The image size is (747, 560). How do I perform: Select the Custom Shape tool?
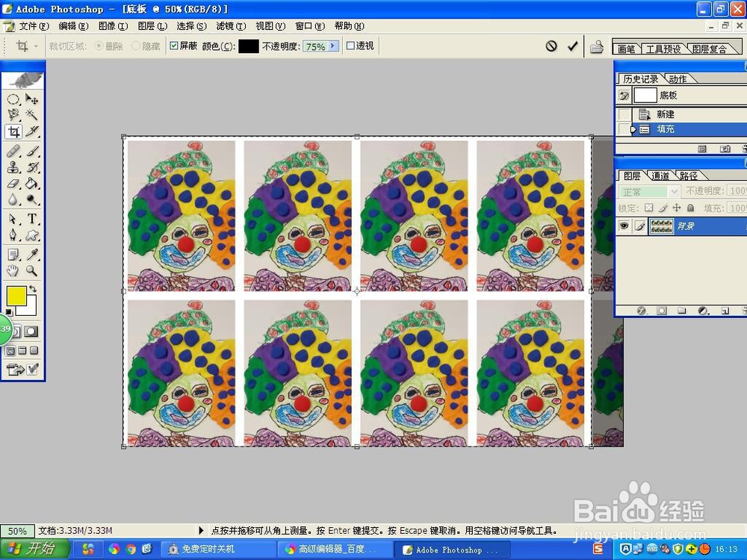[31, 234]
